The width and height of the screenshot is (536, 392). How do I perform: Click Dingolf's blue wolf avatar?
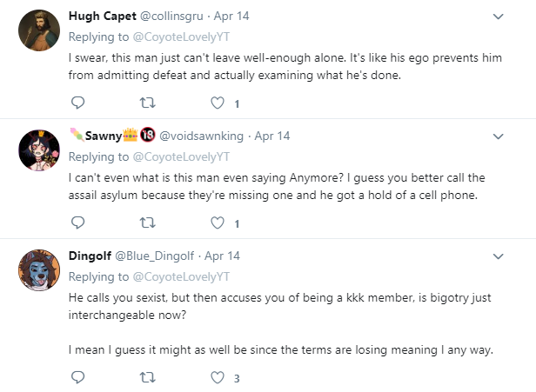click(x=39, y=270)
